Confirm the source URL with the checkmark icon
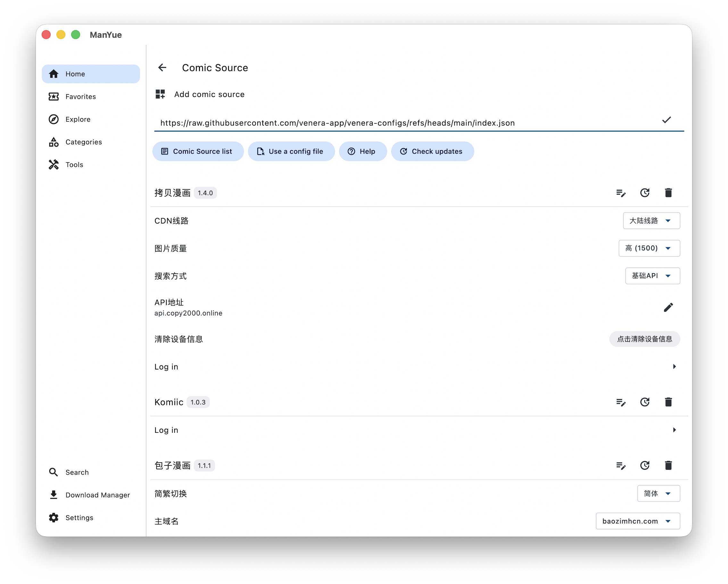This screenshot has width=728, height=584. [666, 120]
